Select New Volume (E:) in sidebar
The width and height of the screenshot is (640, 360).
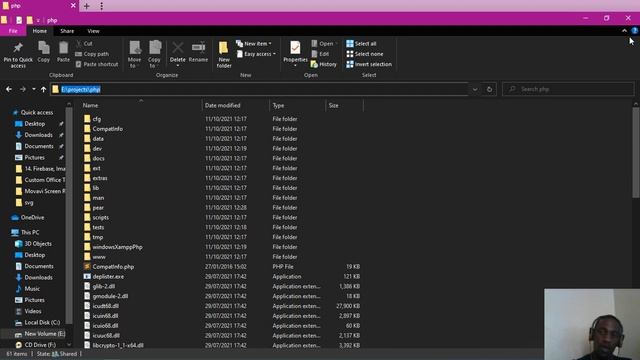tap(44, 333)
